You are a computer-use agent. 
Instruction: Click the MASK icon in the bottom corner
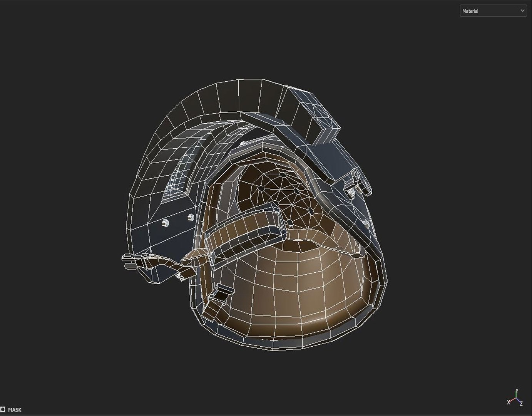coord(3,410)
